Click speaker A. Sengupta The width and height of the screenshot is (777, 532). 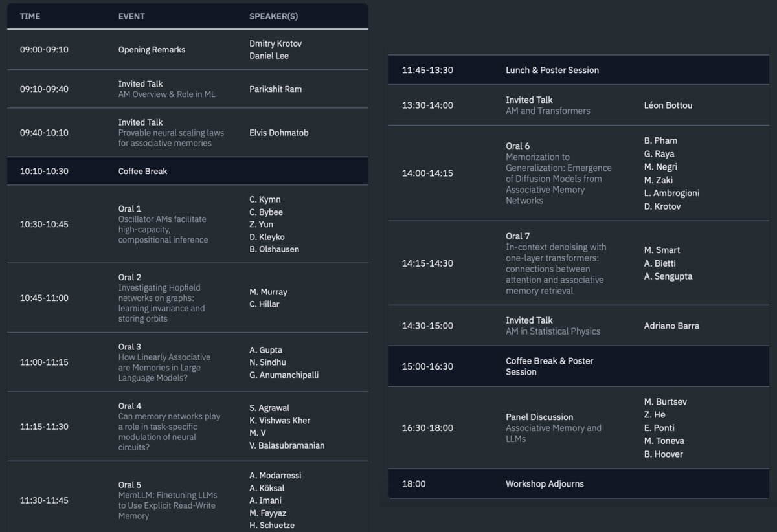tap(668, 276)
